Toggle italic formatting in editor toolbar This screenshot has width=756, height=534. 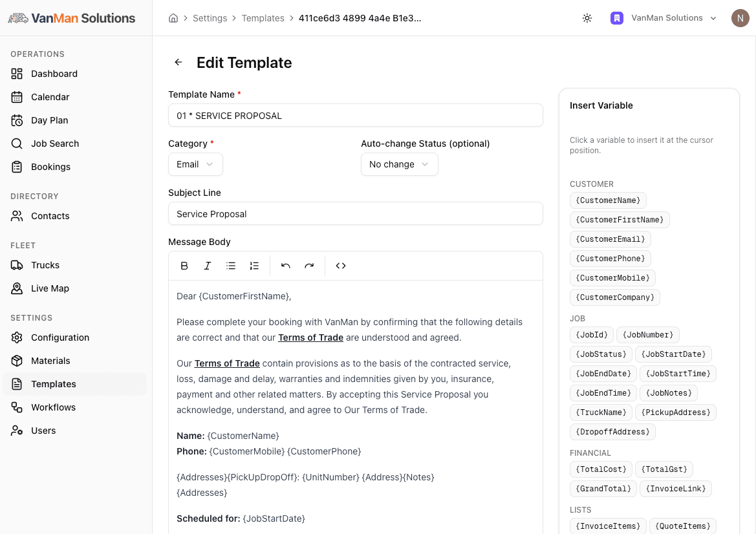[x=208, y=266]
